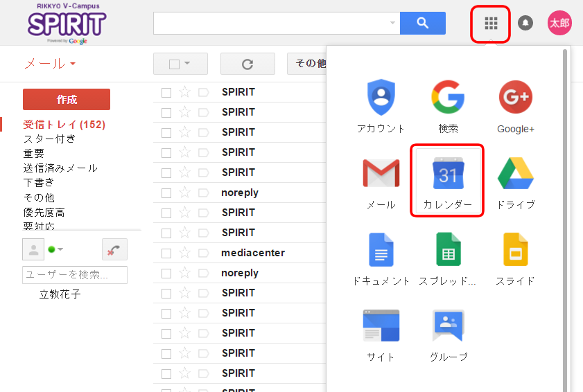Star the mediacenter message
This screenshot has width=583, height=392.
pyautogui.click(x=185, y=253)
